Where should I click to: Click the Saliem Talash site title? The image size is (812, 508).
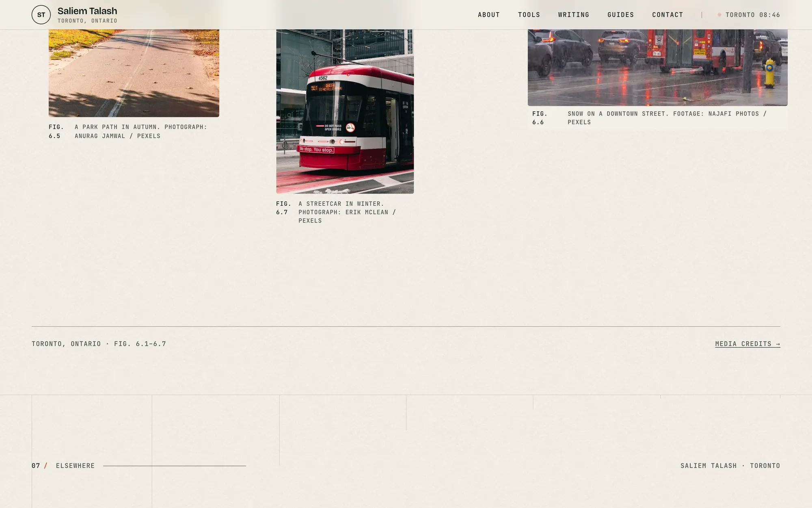coord(87,11)
